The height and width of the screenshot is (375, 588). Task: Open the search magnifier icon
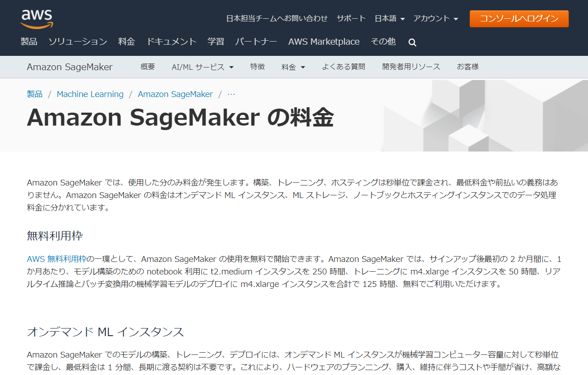point(413,42)
